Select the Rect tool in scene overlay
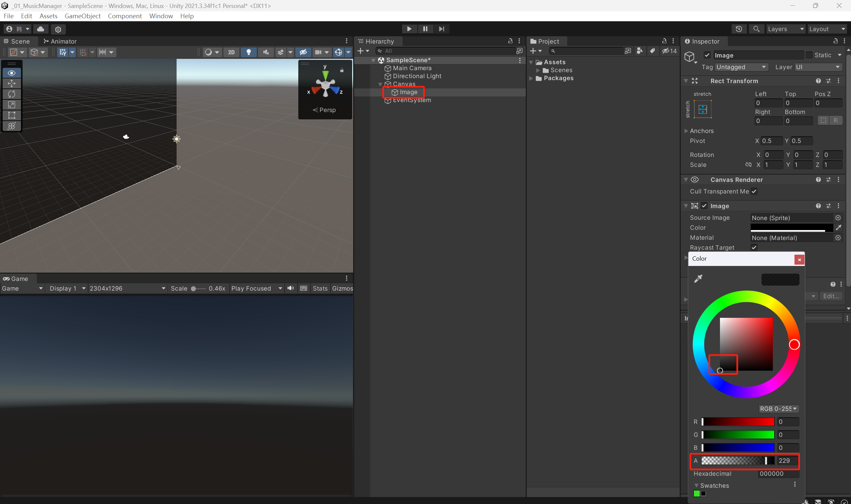The width and height of the screenshot is (851, 504). point(12,115)
